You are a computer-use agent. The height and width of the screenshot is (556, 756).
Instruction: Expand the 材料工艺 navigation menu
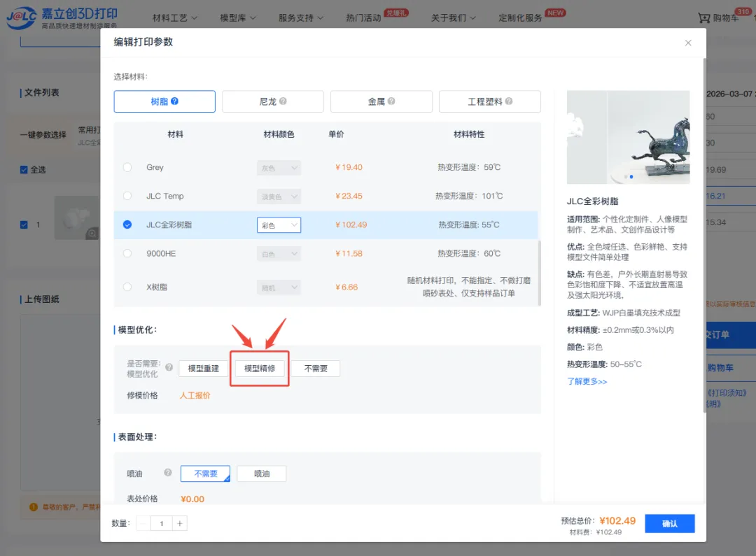click(175, 17)
